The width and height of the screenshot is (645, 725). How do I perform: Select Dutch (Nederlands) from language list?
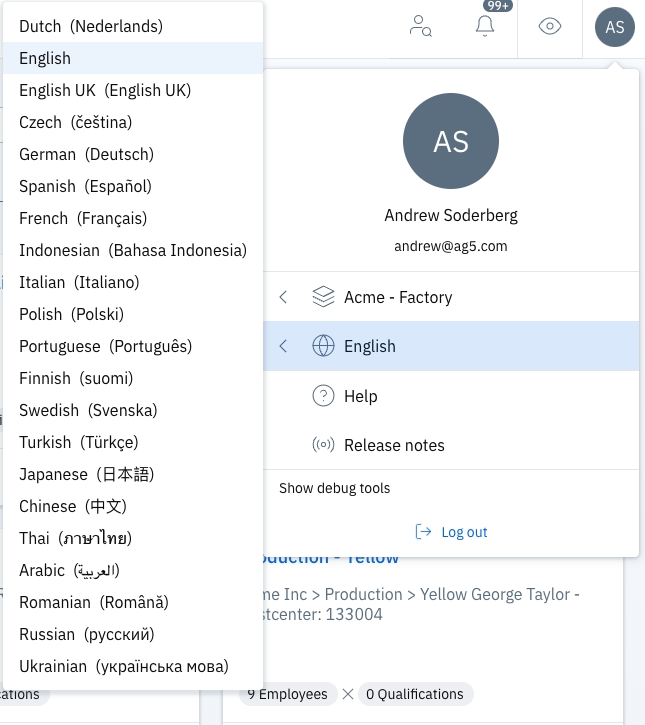pyautogui.click(x=91, y=26)
